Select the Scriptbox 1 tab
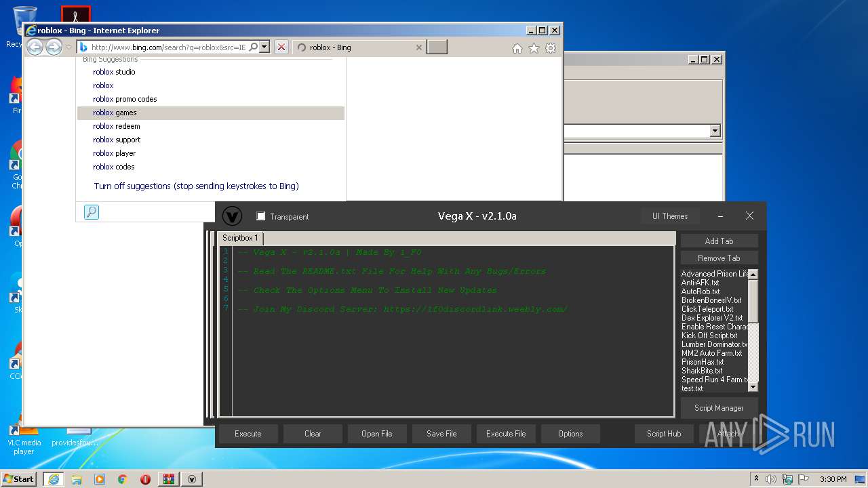This screenshot has width=868, height=488. [x=240, y=238]
